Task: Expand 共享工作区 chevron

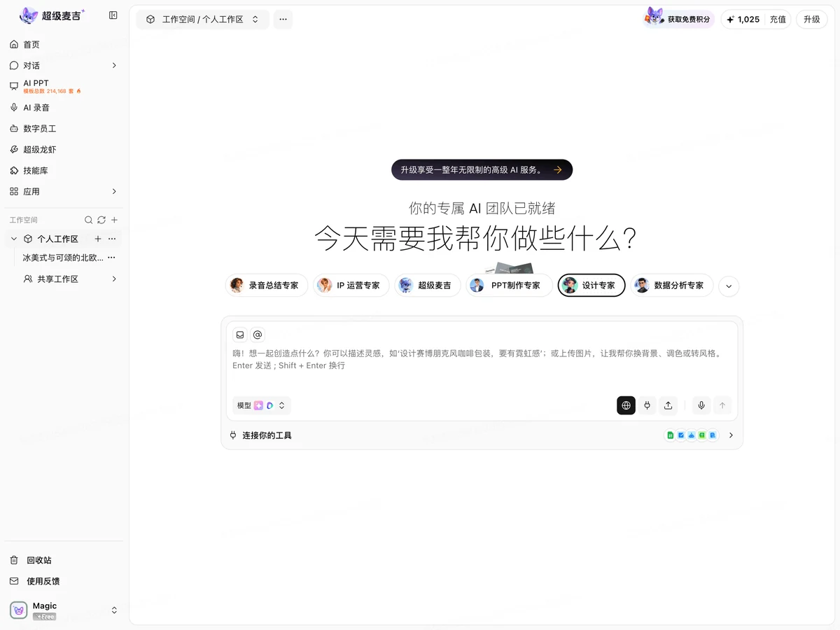Action: click(114, 279)
